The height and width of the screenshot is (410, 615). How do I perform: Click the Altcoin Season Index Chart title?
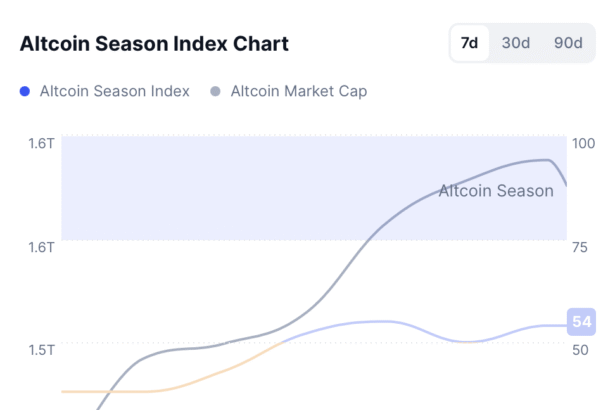pyautogui.click(x=154, y=44)
